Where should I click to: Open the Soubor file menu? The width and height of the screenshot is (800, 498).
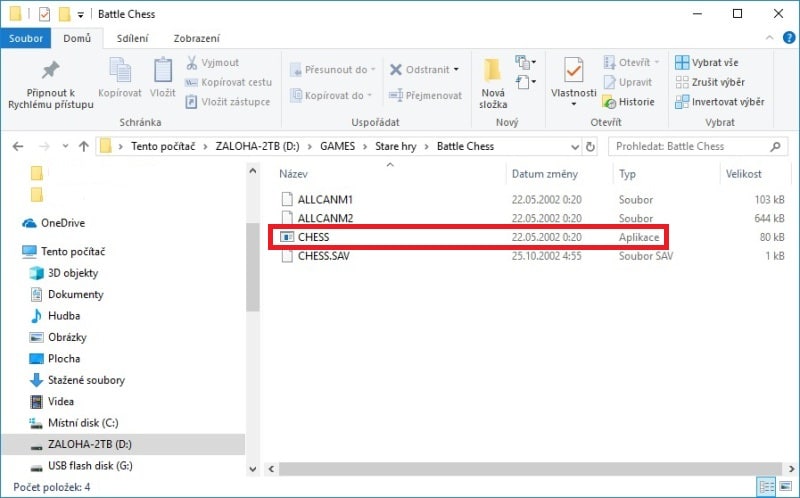(26, 38)
